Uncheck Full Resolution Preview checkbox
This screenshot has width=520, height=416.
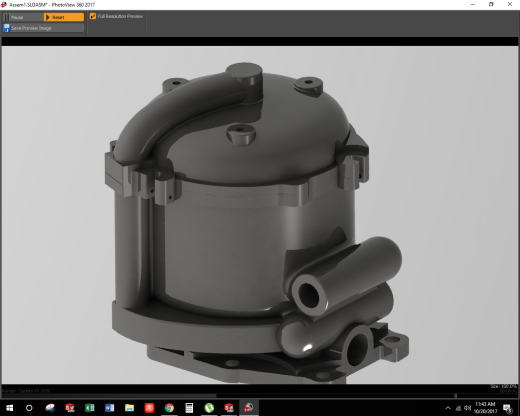pyautogui.click(x=93, y=16)
